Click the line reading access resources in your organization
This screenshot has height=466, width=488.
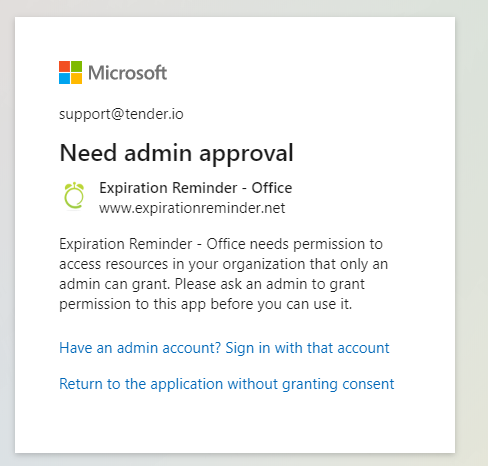(x=224, y=264)
